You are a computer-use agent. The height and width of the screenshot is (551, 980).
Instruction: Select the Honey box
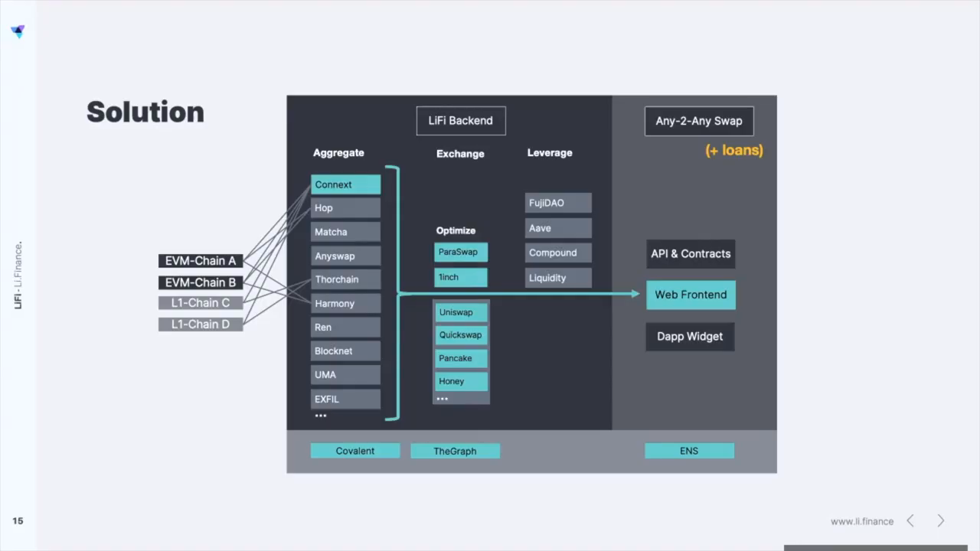[x=462, y=381]
